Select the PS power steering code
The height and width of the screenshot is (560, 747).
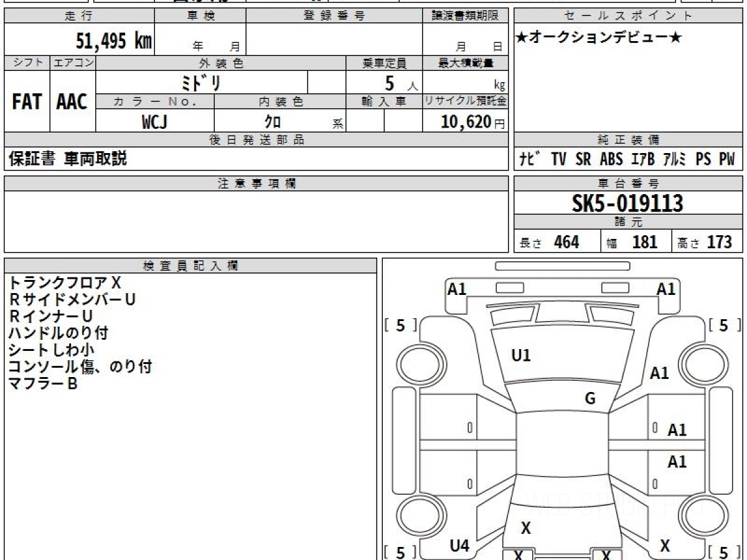pyautogui.click(x=703, y=159)
